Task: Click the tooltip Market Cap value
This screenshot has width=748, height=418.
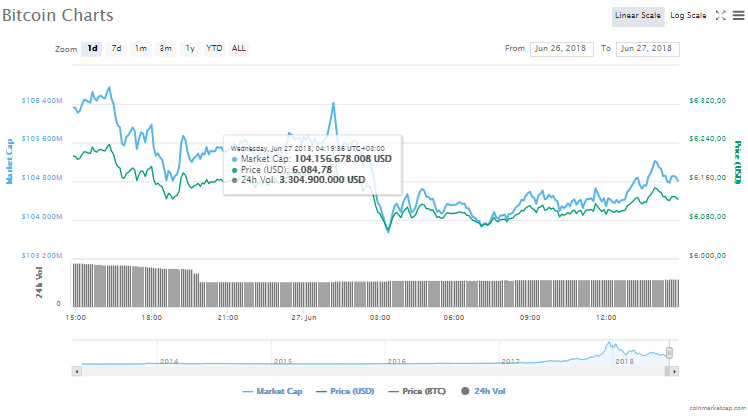Action: coord(343,159)
